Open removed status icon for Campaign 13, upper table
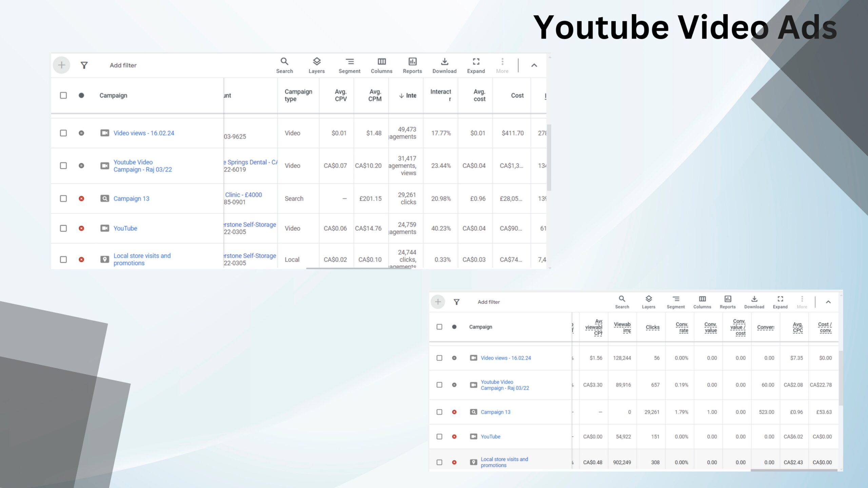Screen dimensions: 868x488 point(81,198)
